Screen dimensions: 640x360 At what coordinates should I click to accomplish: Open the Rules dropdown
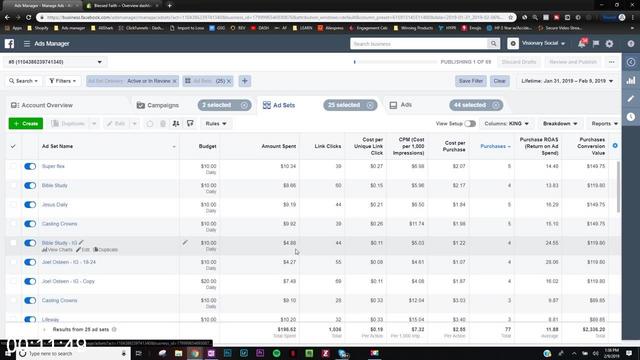(x=216, y=124)
